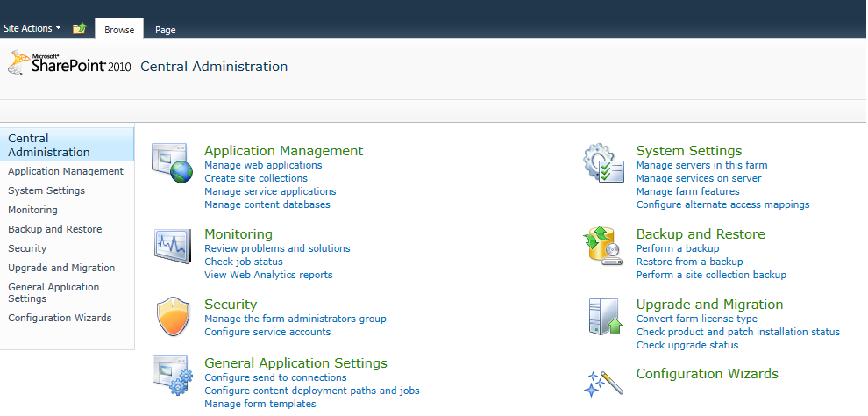Open the Upgrade and Migration section heading
The image size is (868, 416).
point(709,305)
